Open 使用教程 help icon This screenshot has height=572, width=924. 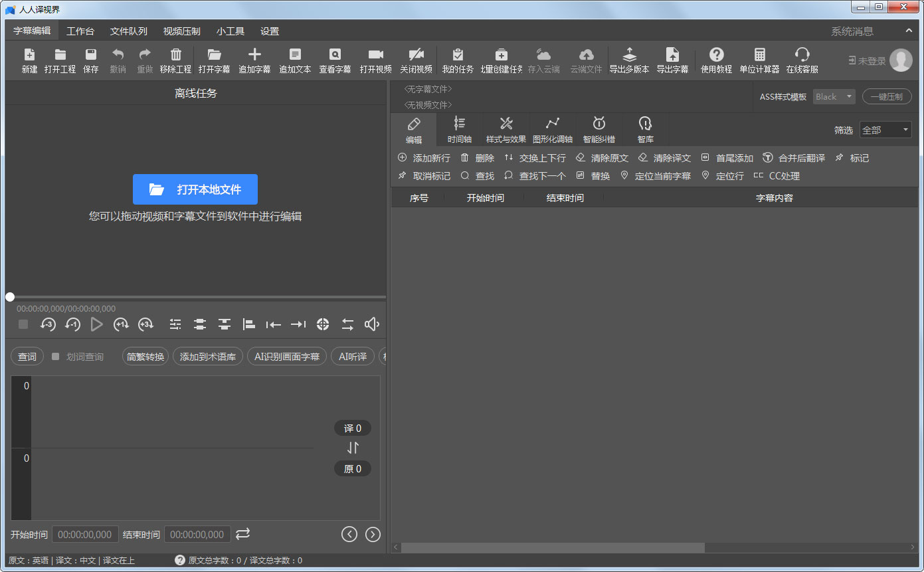(716, 55)
